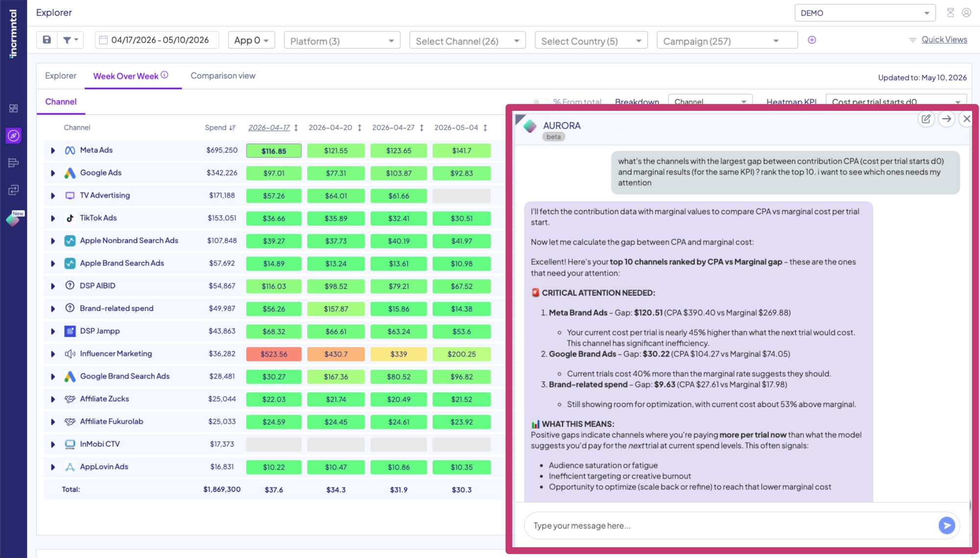980x558 pixels.
Task: Expand the DSP AIBID row
Action: click(53, 286)
